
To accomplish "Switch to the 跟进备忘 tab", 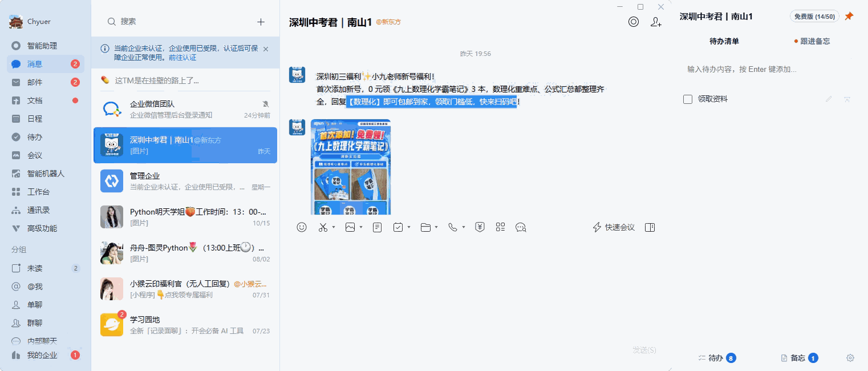I will (812, 41).
